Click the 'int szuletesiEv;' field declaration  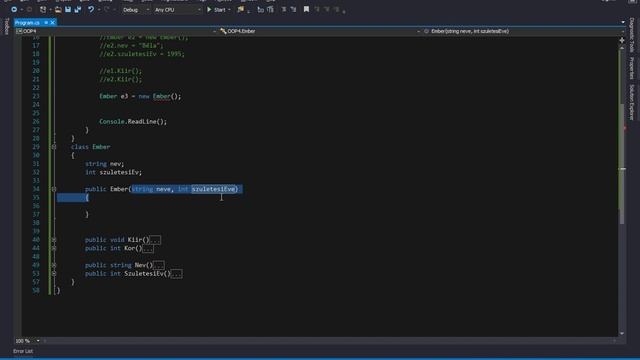113,172
